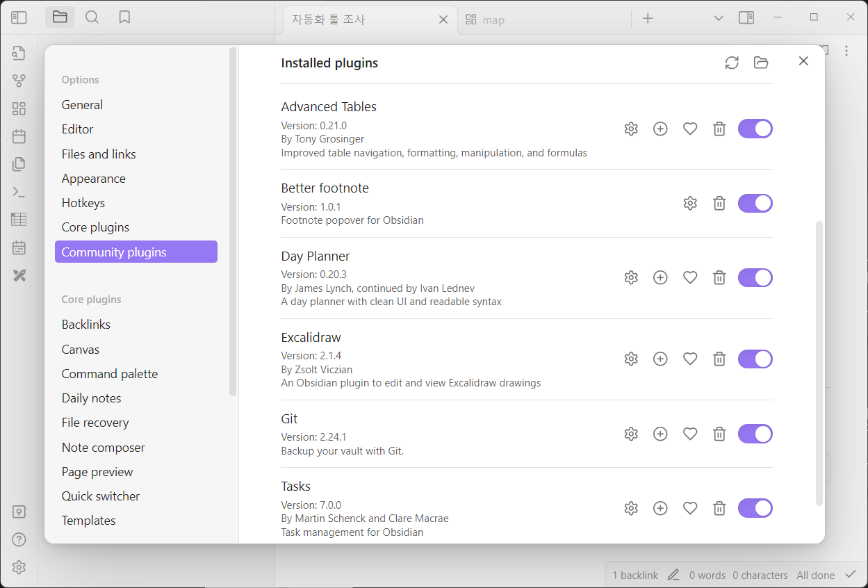
Task: Open Git plugin settings gear
Action: (631, 434)
